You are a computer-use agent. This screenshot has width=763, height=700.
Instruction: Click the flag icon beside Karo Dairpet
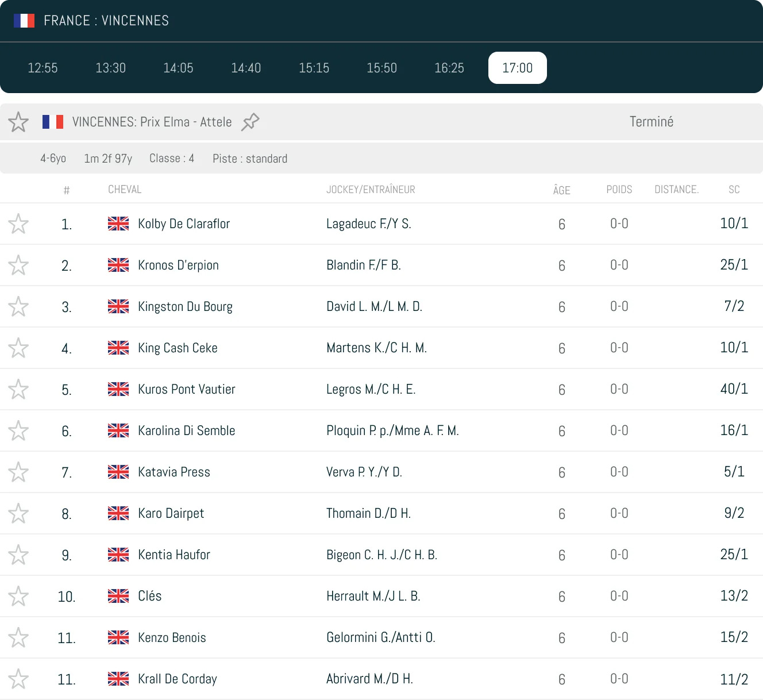(x=118, y=513)
